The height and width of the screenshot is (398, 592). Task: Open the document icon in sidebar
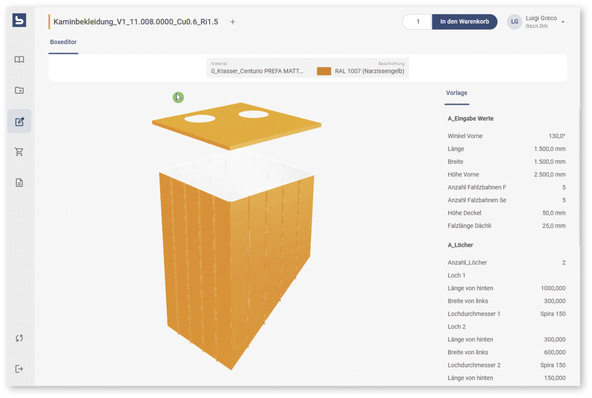pyautogui.click(x=19, y=183)
